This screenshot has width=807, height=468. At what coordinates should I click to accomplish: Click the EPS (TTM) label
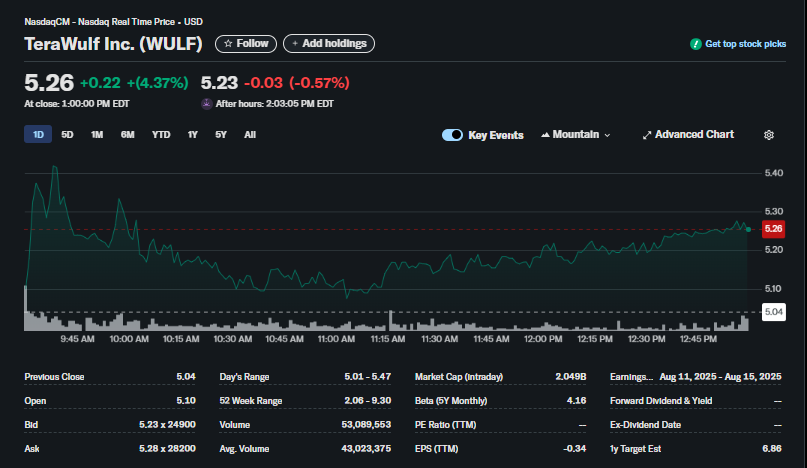[436, 449]
